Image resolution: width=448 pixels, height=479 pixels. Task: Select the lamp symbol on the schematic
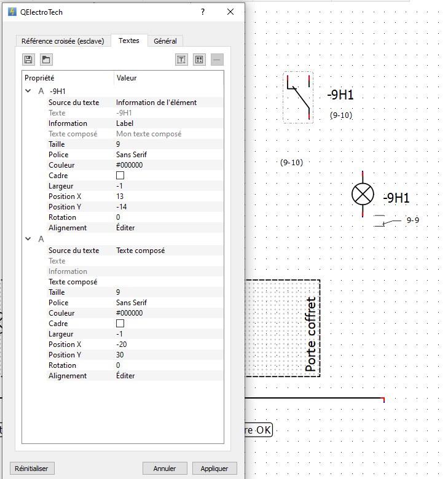pyautogui.click(x=363, y=195)
